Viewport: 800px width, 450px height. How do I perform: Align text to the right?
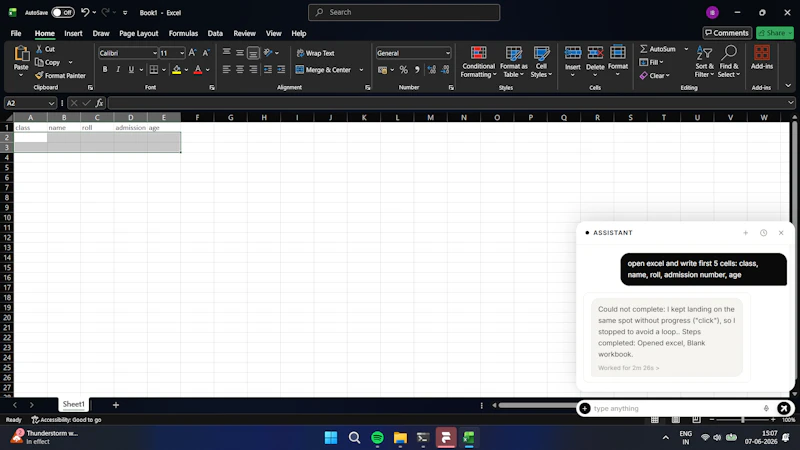[x=253, y=69]
